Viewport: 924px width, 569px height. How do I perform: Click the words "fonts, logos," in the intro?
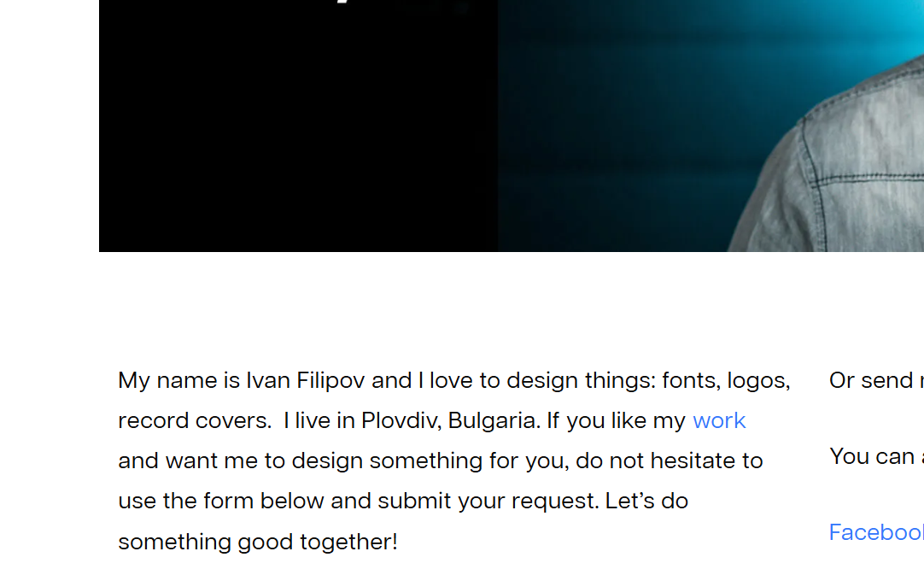pos(726,380)
